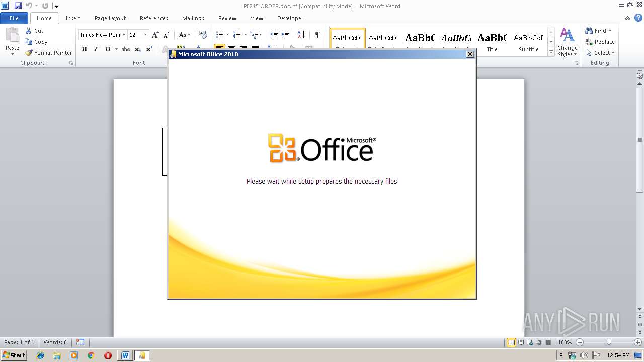The height and width of the screenshot is (362, 644).
Task: Click the Numbering list icon
Action: (x=237, y=35)
